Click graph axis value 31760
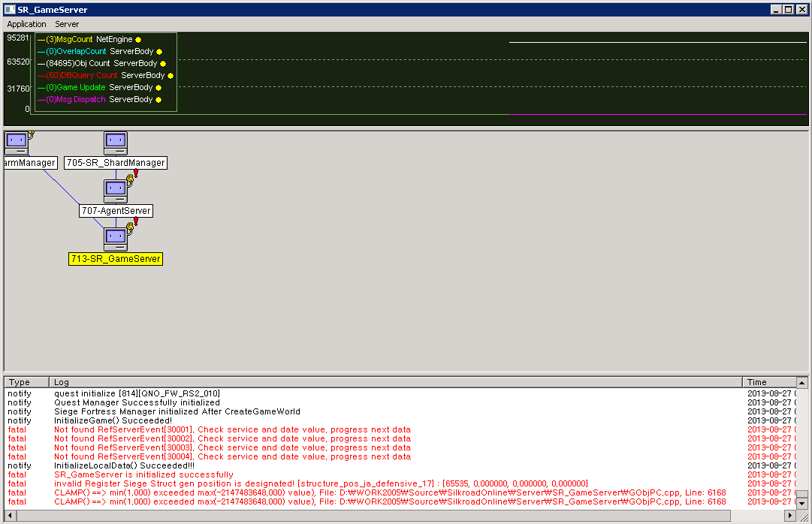Image resolution: width=812 pixels, height=524 pixels. [17, 89]
